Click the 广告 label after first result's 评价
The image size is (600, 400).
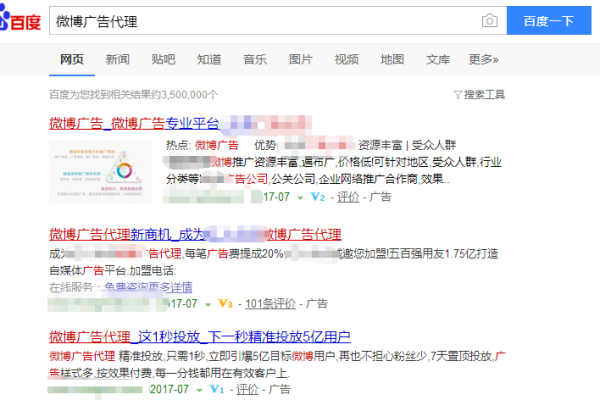point(380,197)
